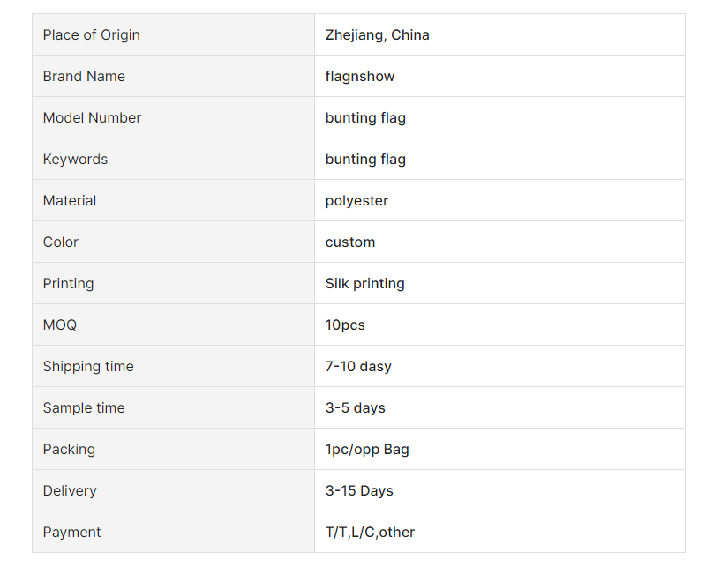The height and width of the screenshot is (567, 728).
Task: Click the custom value in Color row
Action: pyautogui.click(x=350, y=242)
